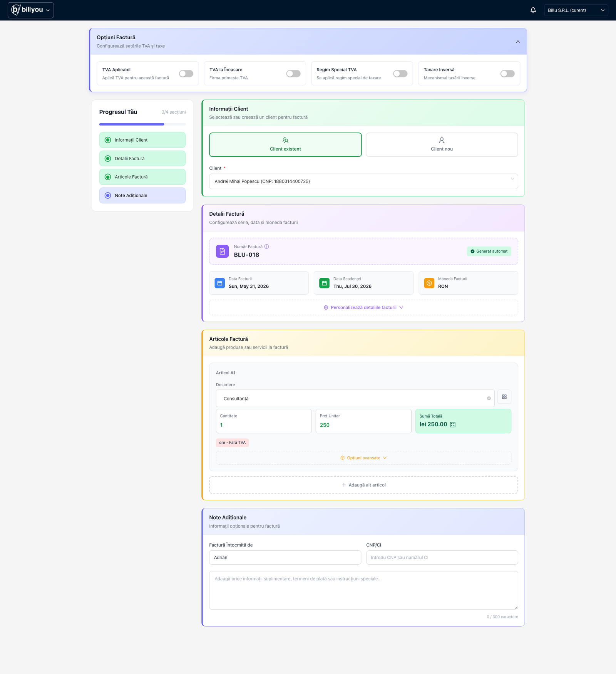Click the purple invoice document icon

pyautogui.click(x=222, y=251)
